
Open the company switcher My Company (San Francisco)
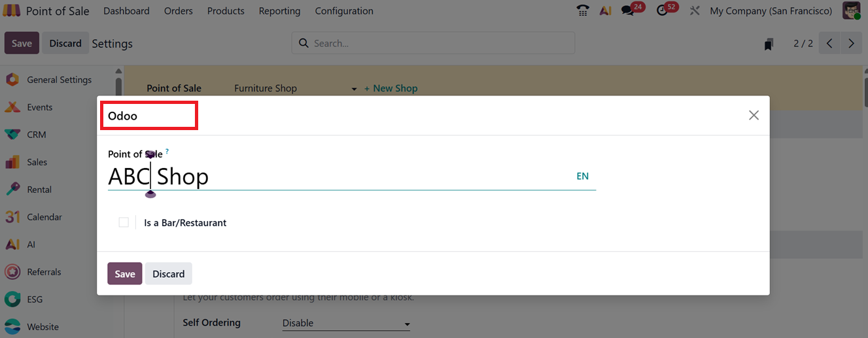point(771,11)
